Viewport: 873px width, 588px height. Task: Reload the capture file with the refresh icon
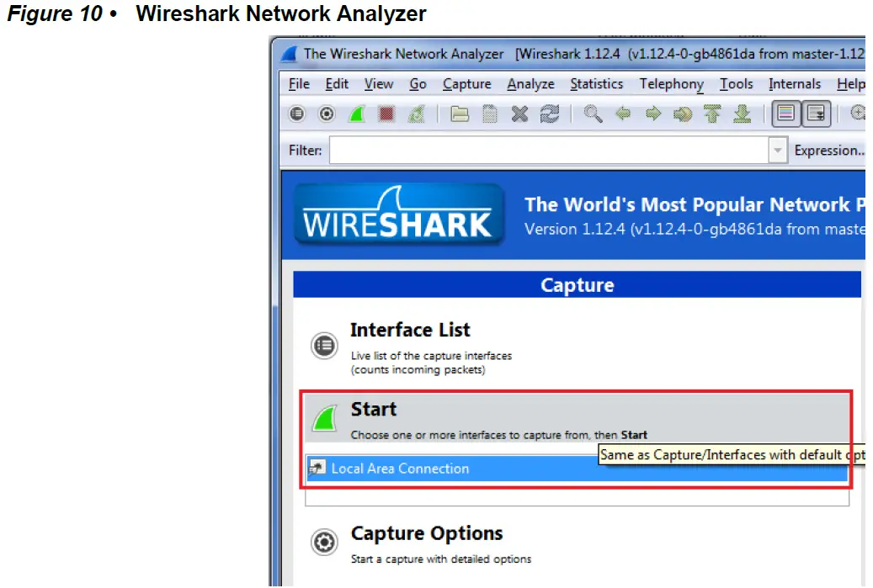[550, 114]
